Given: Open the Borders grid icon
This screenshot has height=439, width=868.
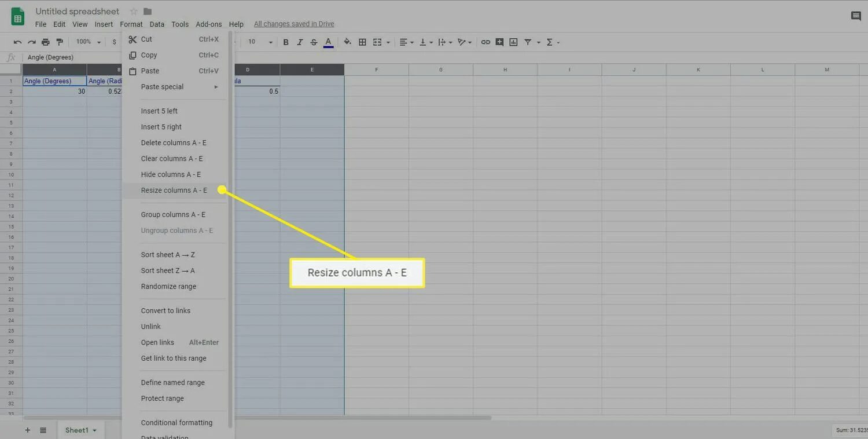Looking at the screenshot, I should click(x=362, y=42).
